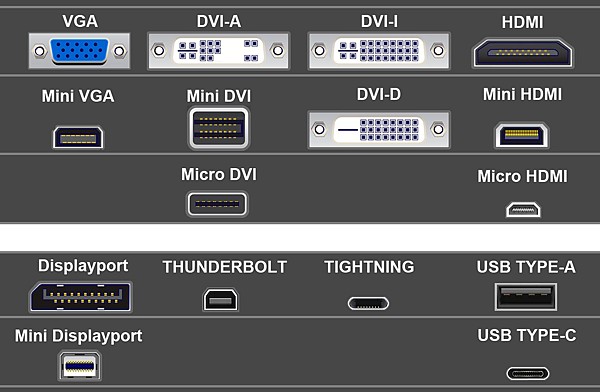Select the USB Type-A port icon
Viewport: 600px width, 392px height.
tap(526, 297)
